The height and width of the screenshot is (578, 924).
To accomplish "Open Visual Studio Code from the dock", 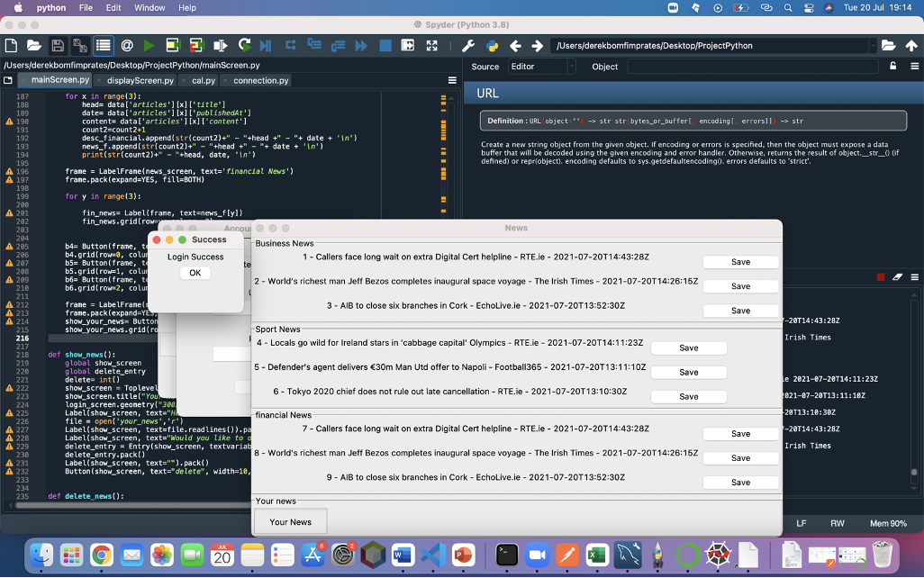I will pos(432,555).
